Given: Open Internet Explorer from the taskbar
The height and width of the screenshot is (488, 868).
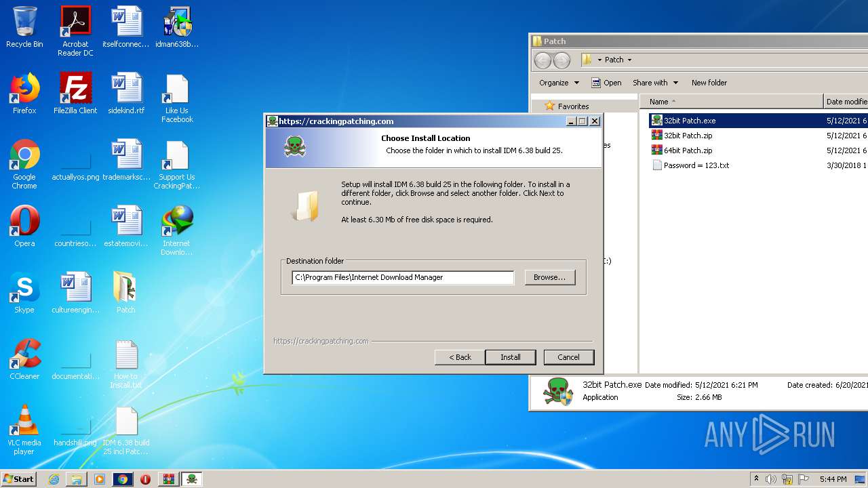Looking at the screenshot, I should pyautogui.click(x=54, y=479).
